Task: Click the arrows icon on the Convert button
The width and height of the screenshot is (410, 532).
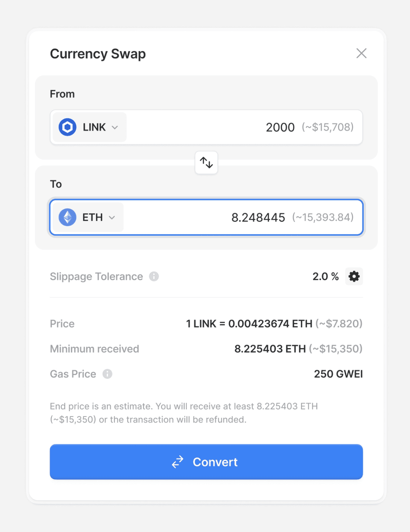Action: [x=178, y=462]
